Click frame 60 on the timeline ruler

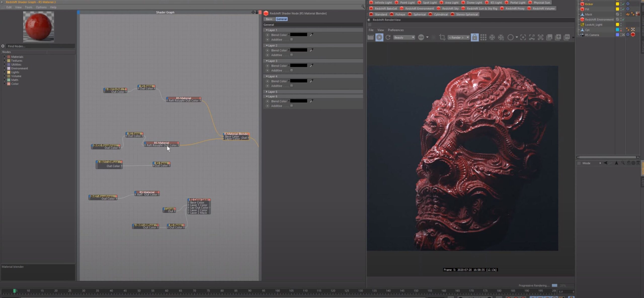pyautogui.click(x=166, y=291)
